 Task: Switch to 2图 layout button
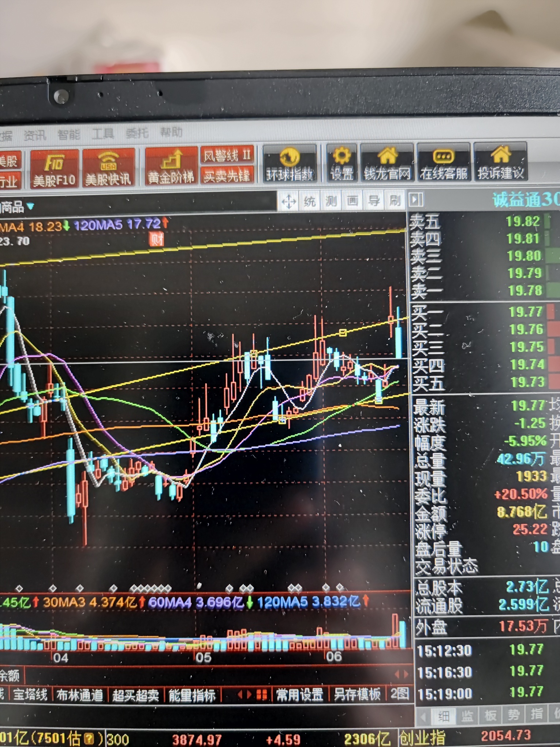click(400, 694)
